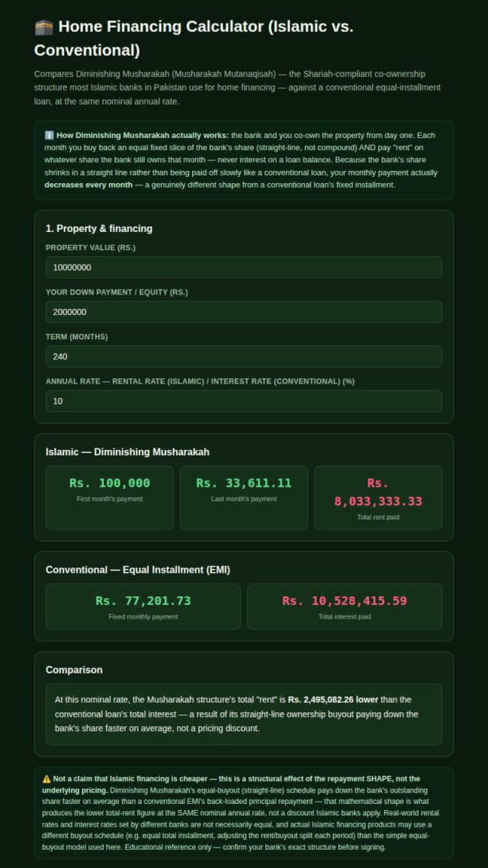The width and height of the screenshot is (488, 868).
Task: Click the Fixed monthly payment EMI card
Action: coord(143,606)
